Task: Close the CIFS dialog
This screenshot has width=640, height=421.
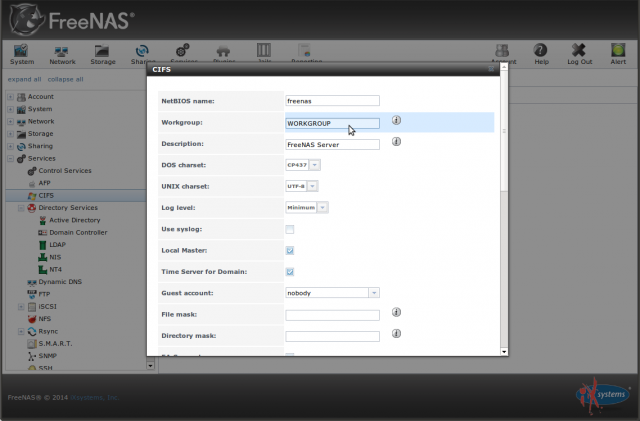Action: pos(491,69)
